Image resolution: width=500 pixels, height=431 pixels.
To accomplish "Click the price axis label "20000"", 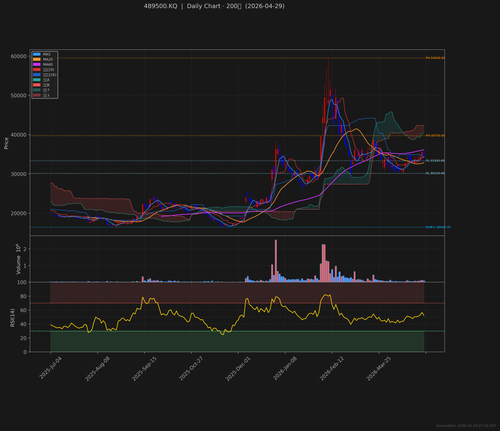I will tap(18, 213).
